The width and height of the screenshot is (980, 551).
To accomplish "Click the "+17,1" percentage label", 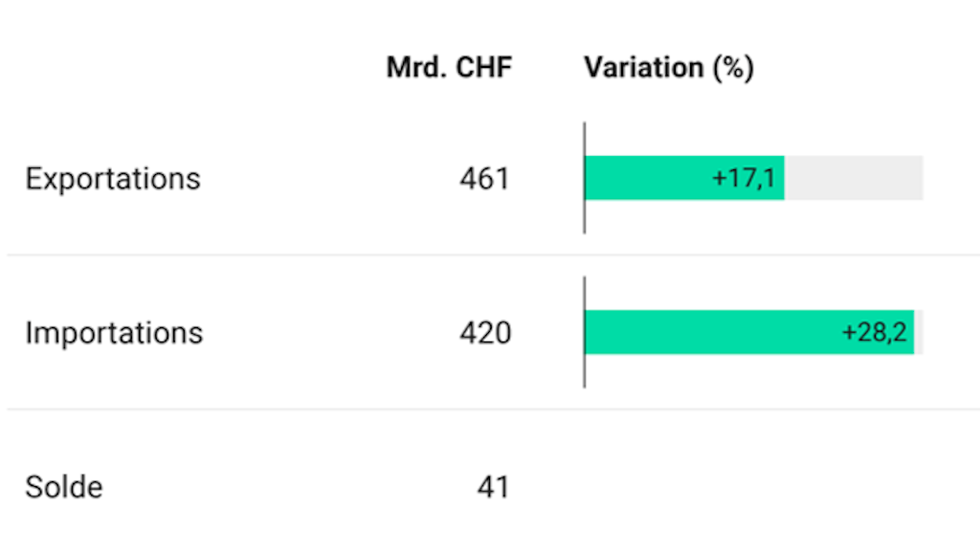I will pos(743,179).
